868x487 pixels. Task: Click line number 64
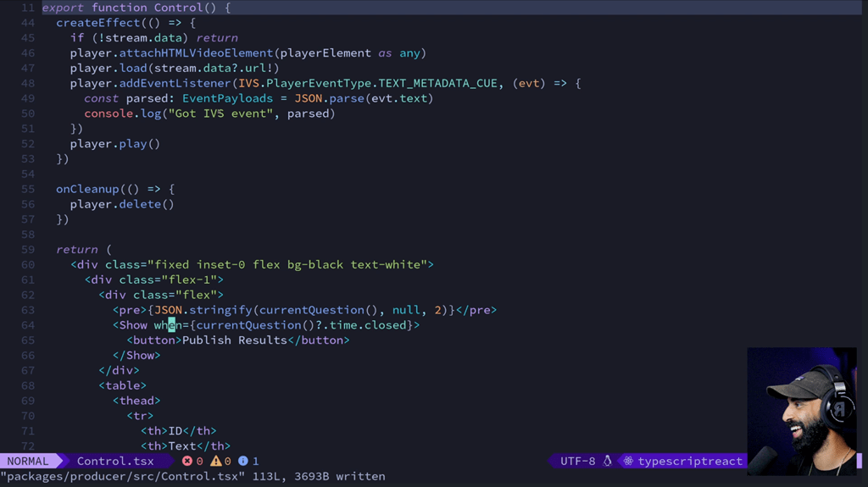click(28, 325)
